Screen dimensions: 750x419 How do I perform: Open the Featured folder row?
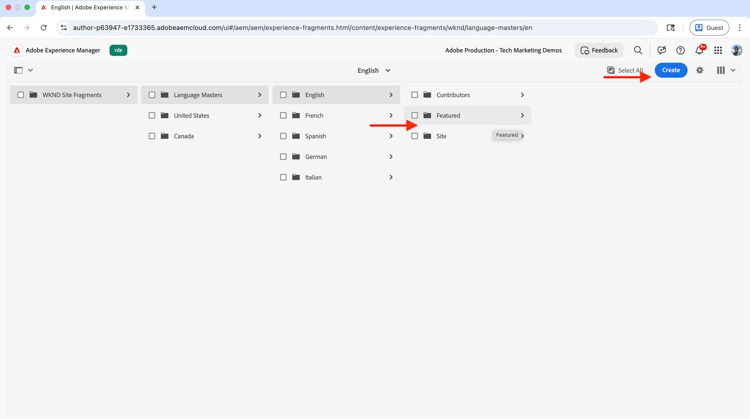click(468, 115)
